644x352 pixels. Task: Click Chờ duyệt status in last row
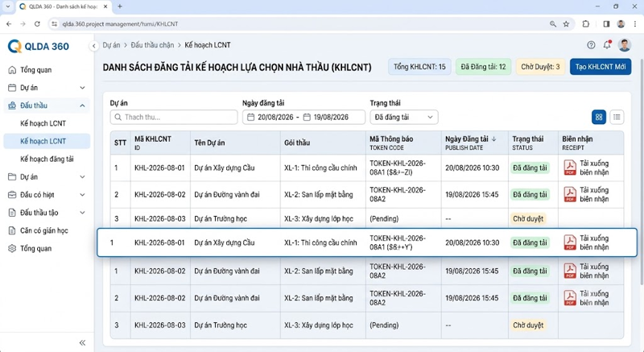click(528, 325)
